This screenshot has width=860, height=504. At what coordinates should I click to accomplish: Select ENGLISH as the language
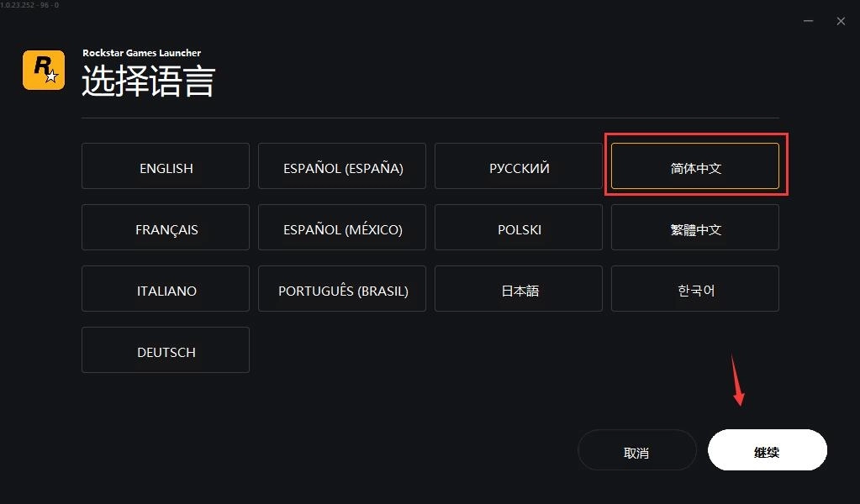pos(166,166)
